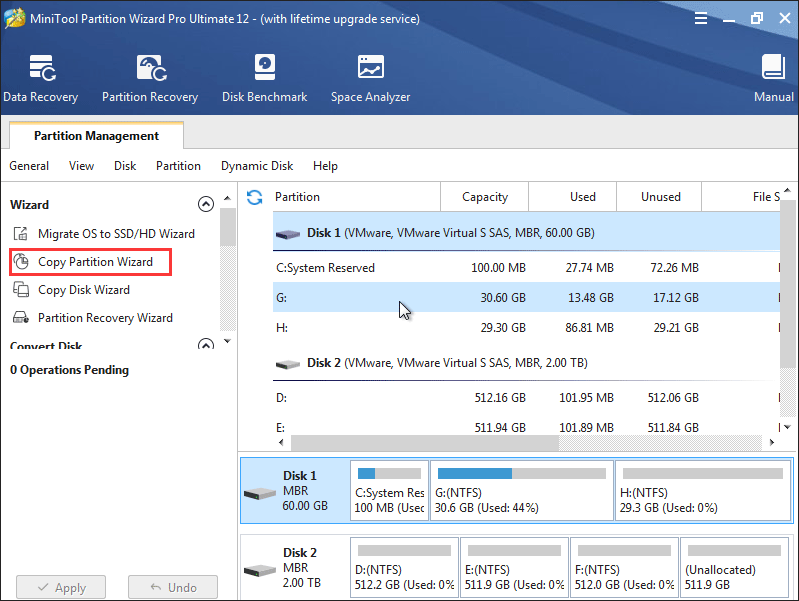Select the H: partition row
This screenshot has width=799, height=601.
click(526, 327)
